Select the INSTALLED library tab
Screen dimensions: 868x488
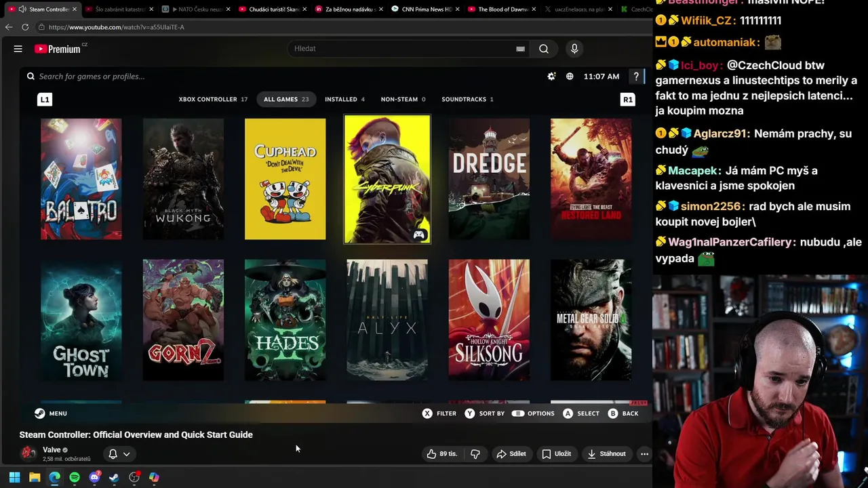[344, 100]
